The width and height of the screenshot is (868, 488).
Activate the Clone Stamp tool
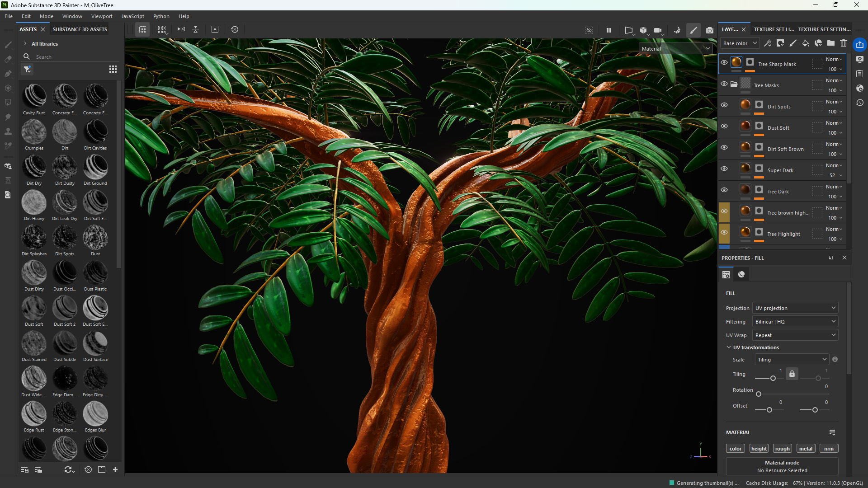8,131
